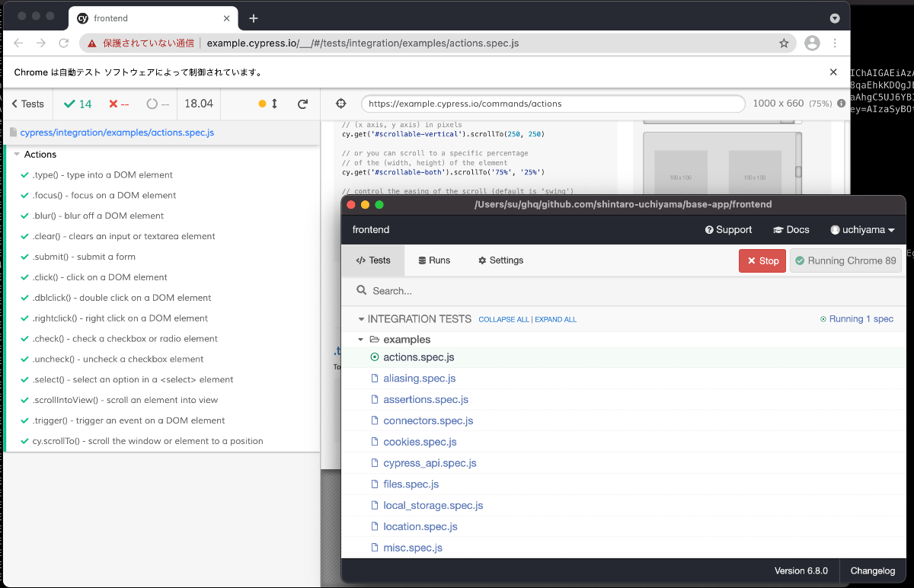This screenshot has width=914, height=588.
Task: Dismiss the automated test software notice
Action: click(833, 72)
